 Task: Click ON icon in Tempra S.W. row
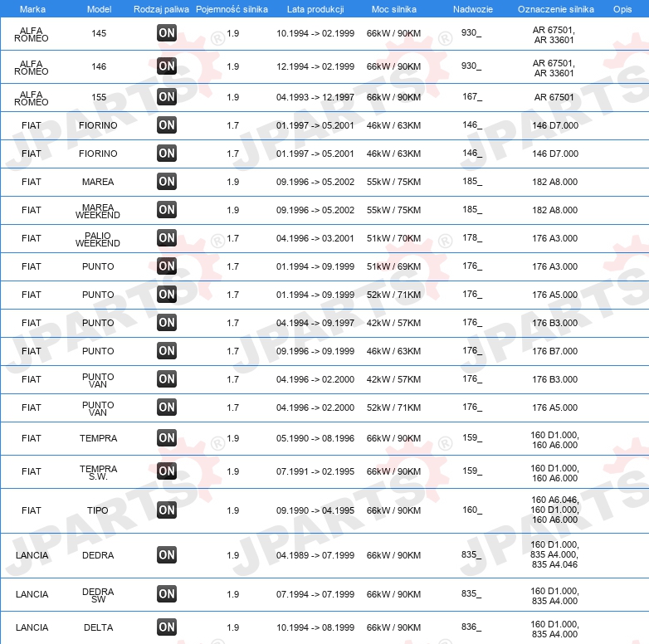click(167, 471)
